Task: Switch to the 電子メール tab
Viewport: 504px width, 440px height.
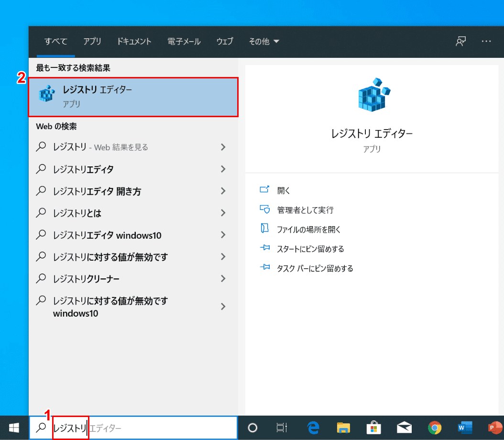Action: click(184, 42)
